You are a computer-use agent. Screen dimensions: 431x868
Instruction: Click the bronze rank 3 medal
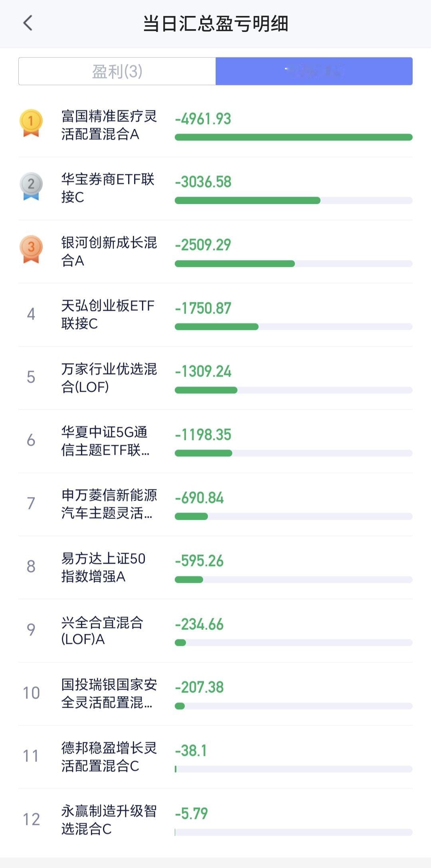pos(31,249)
